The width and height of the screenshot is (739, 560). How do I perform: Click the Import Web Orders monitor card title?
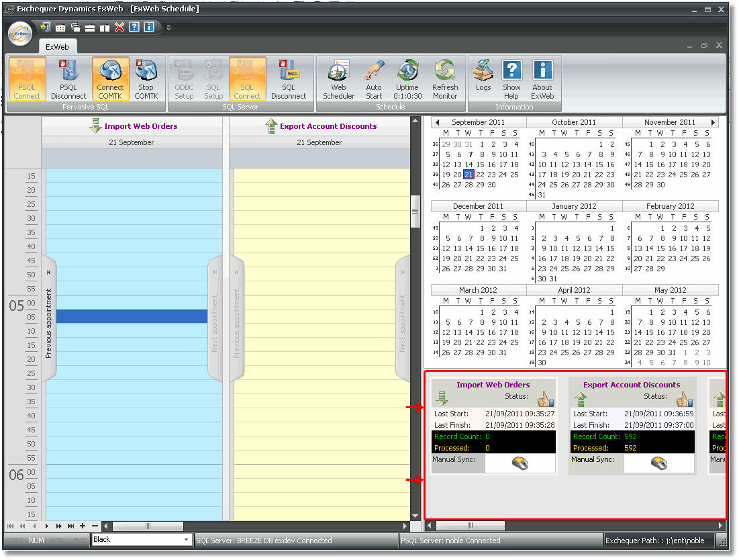(x=493, y=385)
